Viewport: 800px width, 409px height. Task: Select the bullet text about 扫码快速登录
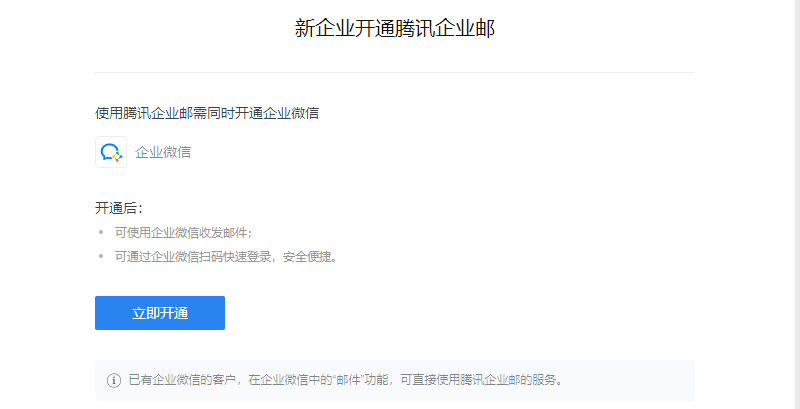tap(227, 257)
